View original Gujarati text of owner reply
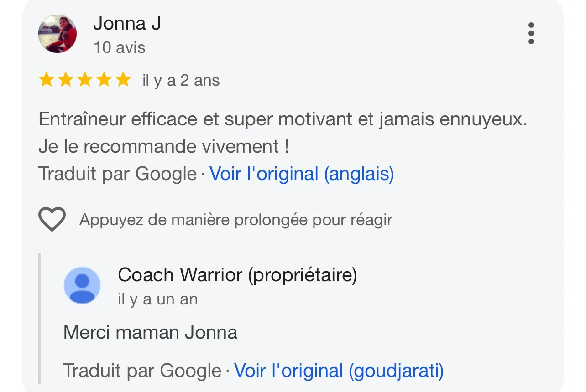This screenshot has height=392, width=586. click(339, 371)
